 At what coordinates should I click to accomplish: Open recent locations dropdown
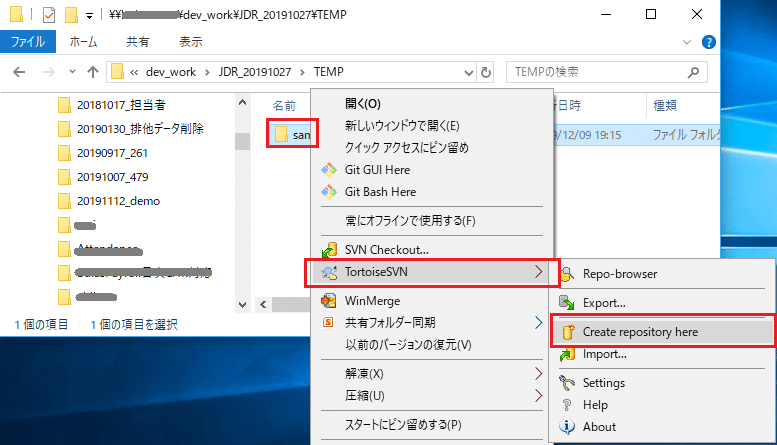(72, 72)
